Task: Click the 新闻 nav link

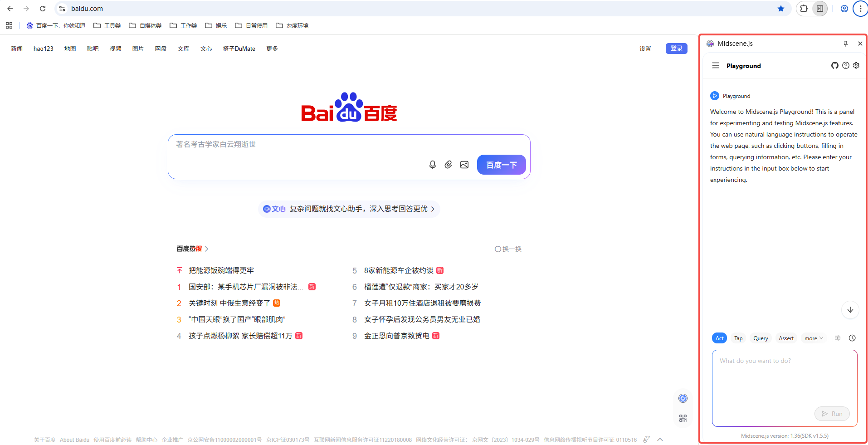Action: click(x=17, y=49)
